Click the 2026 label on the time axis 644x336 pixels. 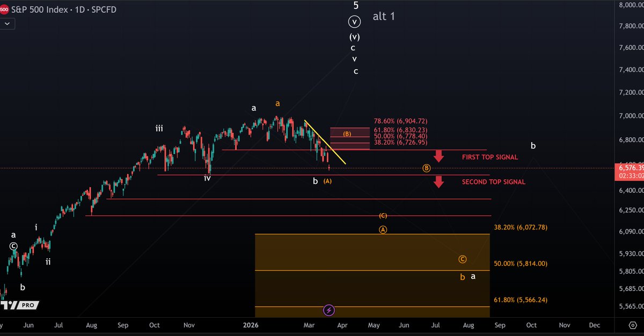251,325
